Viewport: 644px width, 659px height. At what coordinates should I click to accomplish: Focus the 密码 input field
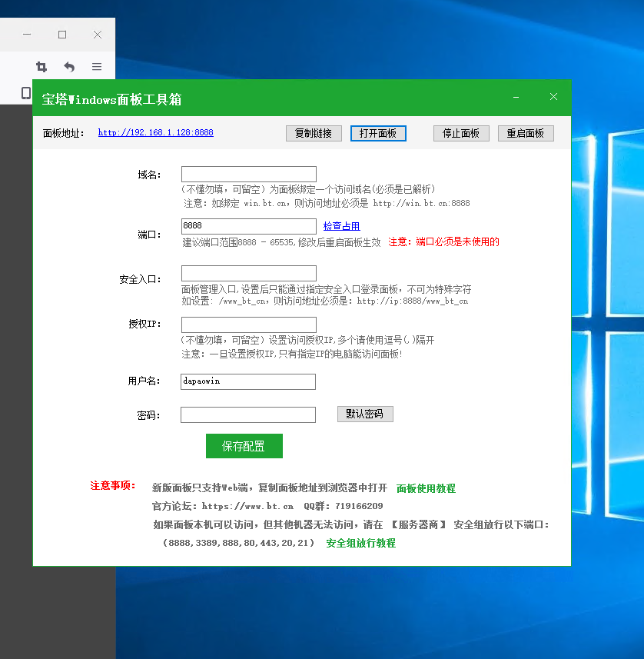pyautogui.click(x=248, y=414)
